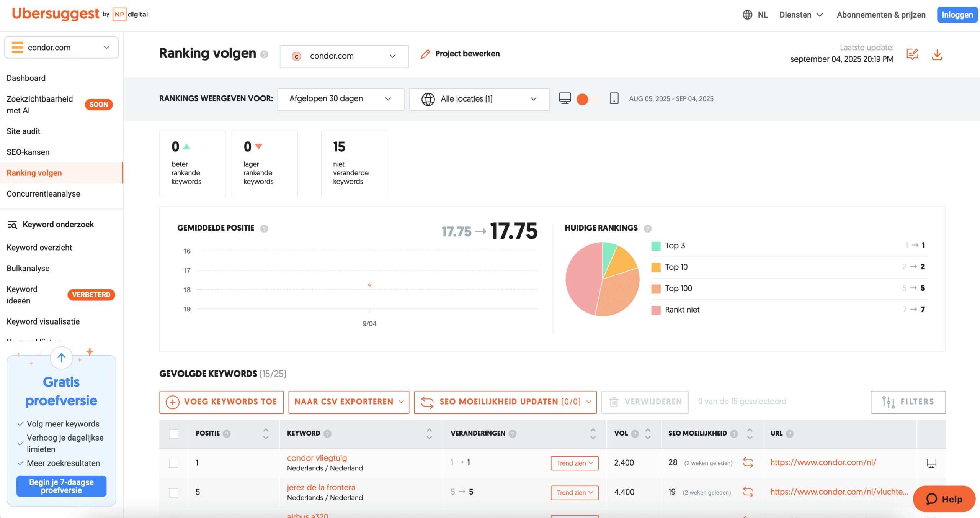The height and width of the screenshot is (518, 980).
Task: Sort table by SEO moeilijkheid column arrows
Action: pyautogui.click(x=750, y=434)
